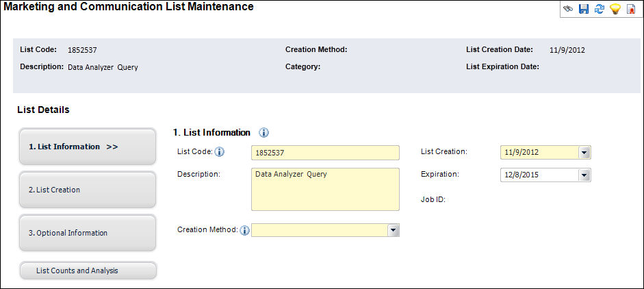Viewport: 644px width, 289px height.
Task: Open the List Creation date dropdown
Action: (x=584, y=153)
